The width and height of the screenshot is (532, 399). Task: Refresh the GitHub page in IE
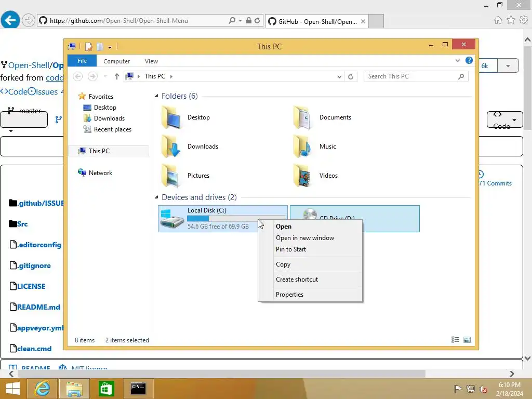(x=257, y=20)
